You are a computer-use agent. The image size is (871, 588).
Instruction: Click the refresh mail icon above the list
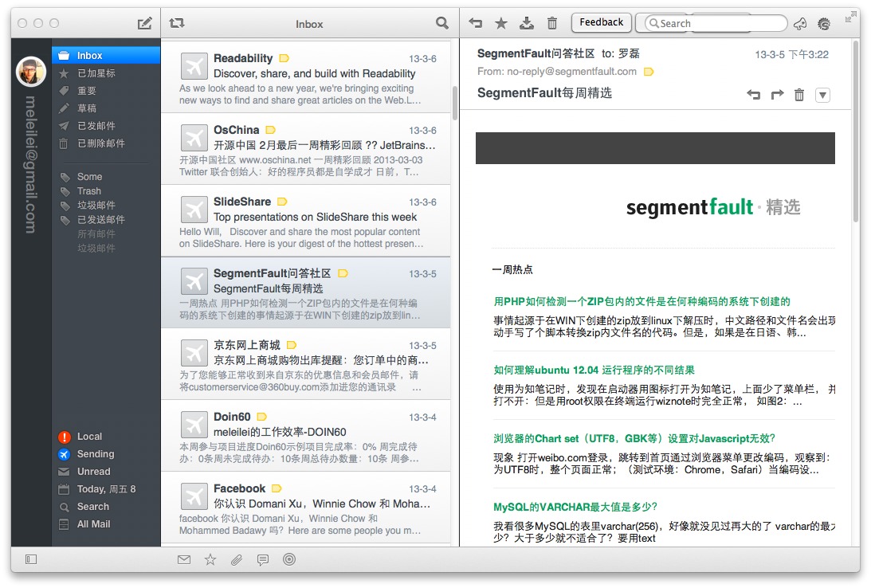tap(177, 23)
